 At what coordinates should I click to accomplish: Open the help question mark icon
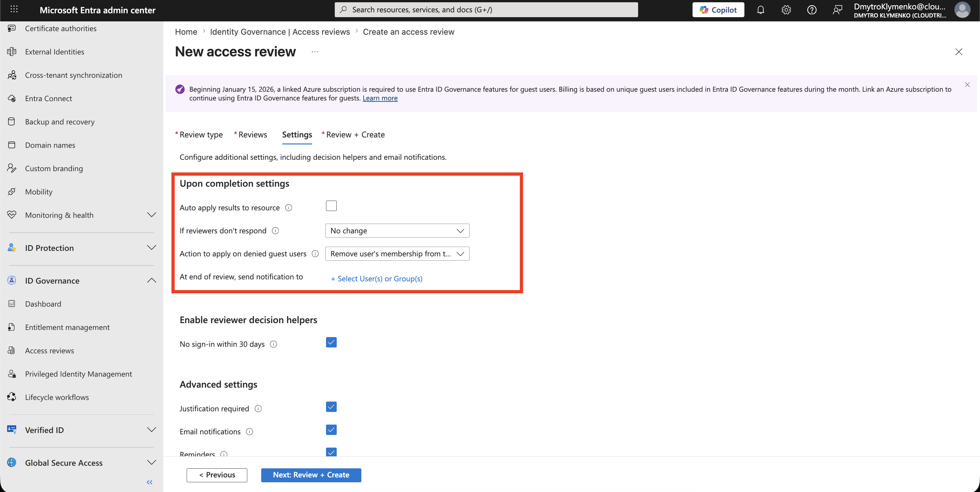[811, 10]
